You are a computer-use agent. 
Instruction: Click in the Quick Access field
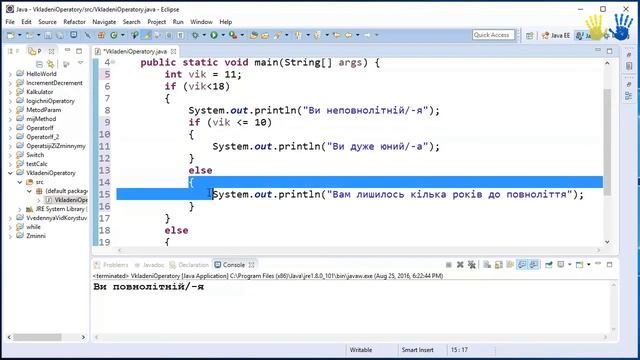pyautogui.click(x=493, y=35)
